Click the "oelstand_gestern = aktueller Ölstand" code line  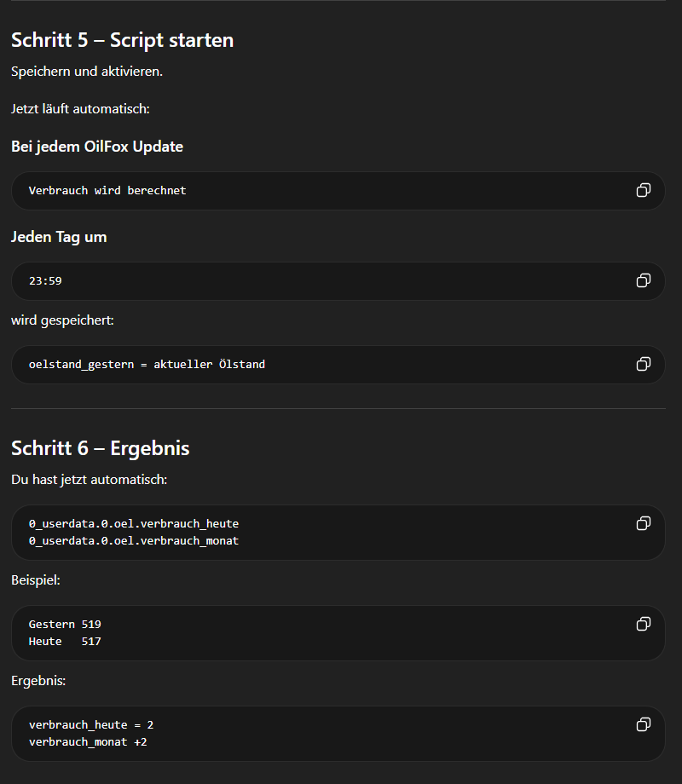pyautogui.click(x=147, y=365)
